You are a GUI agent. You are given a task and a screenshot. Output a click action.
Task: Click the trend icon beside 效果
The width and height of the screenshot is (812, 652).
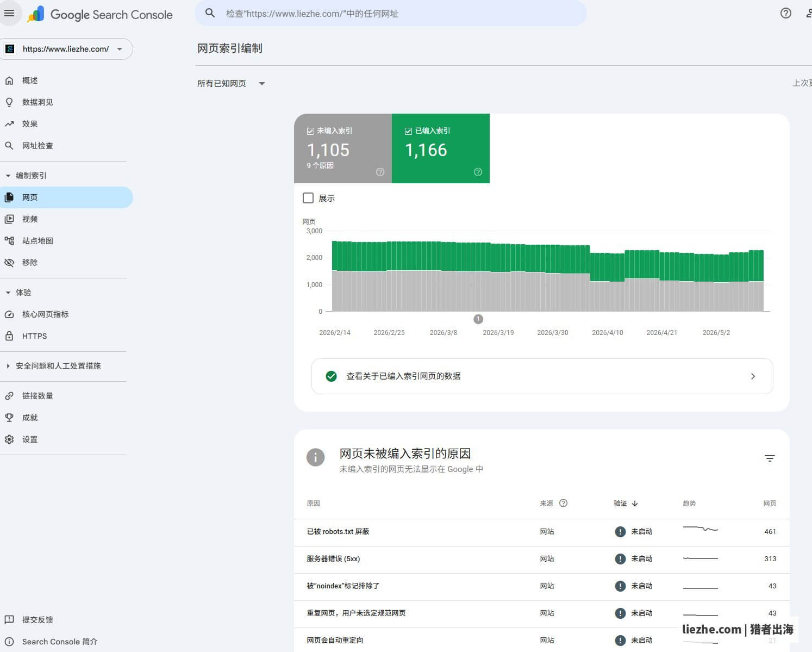9,124
